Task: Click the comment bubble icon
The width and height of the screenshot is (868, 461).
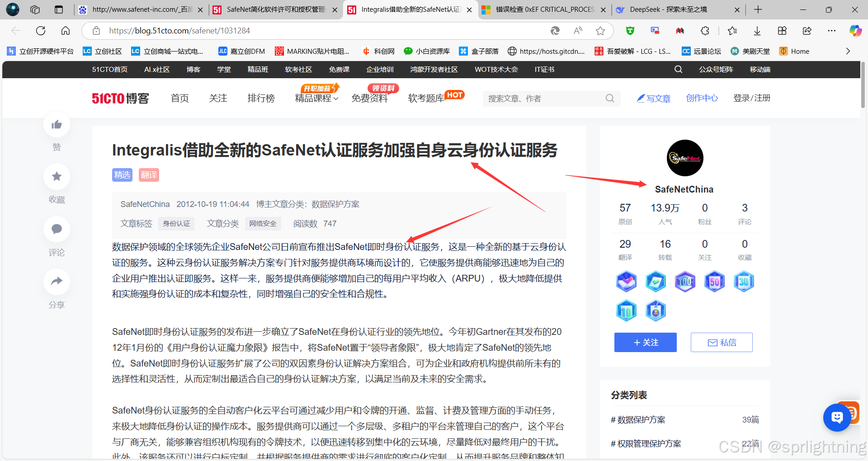Action: (57, 229)
